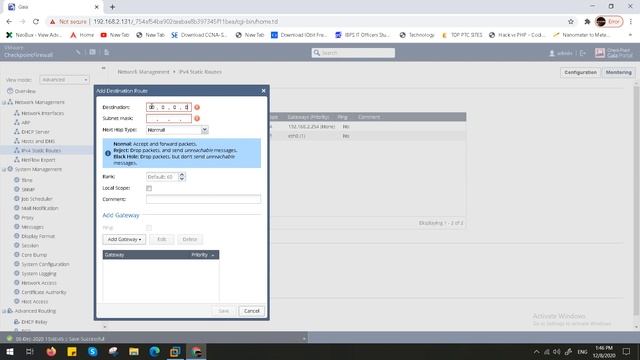Screen dimensions: 640x360
Task: Open Skype from the taskbar
Action: (x=93, y=352)
